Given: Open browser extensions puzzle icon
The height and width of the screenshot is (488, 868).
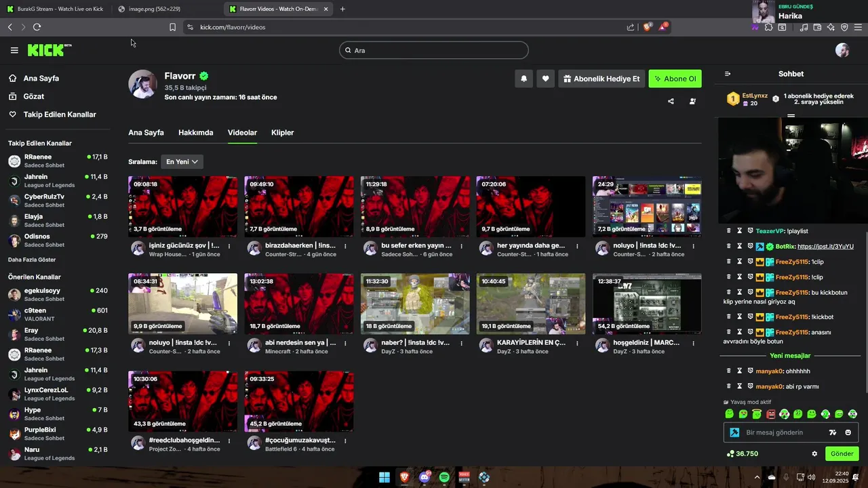Looking at the screenshot, I should coord(768,27).
